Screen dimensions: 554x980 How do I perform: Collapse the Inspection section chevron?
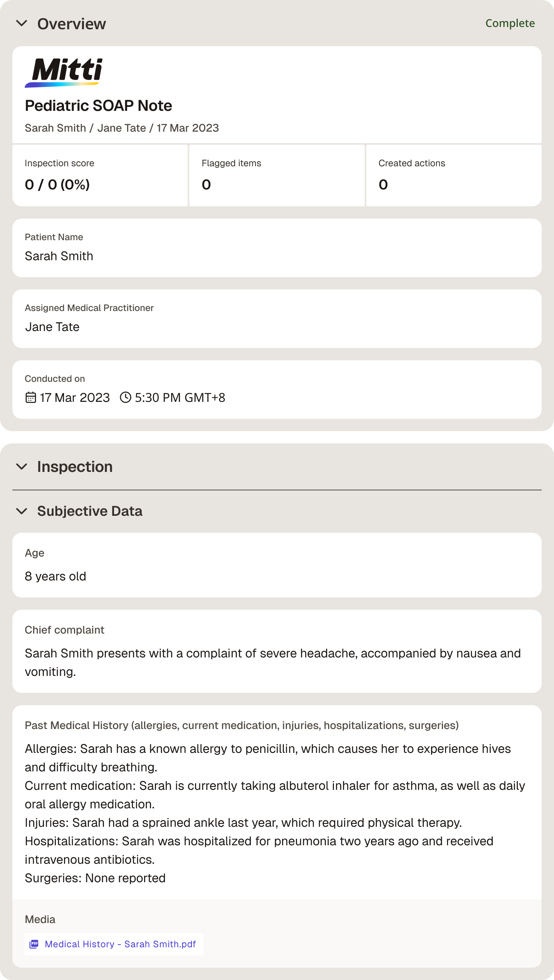point(22,467)
